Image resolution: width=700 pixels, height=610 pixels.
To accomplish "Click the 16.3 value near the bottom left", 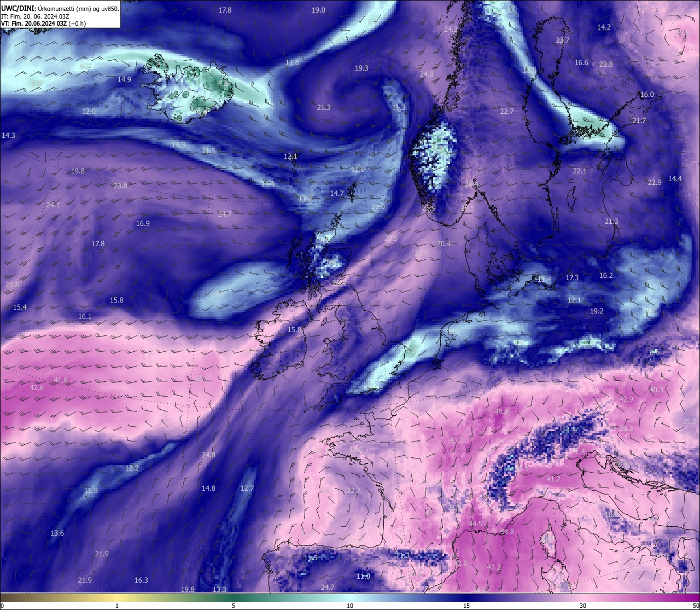I will (141, 580).
